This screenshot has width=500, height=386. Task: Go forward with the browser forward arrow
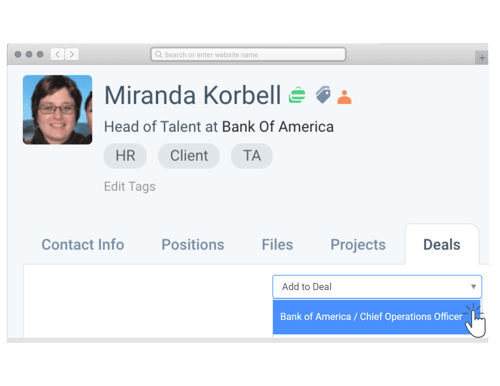click(72, 54)
